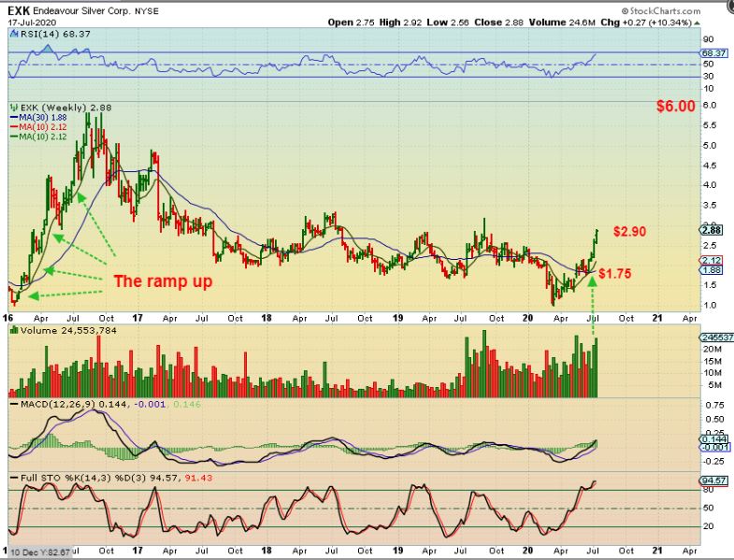Click the Volume 24.6M header value
Screen dimensions: 734x560
tap(562, 22)
